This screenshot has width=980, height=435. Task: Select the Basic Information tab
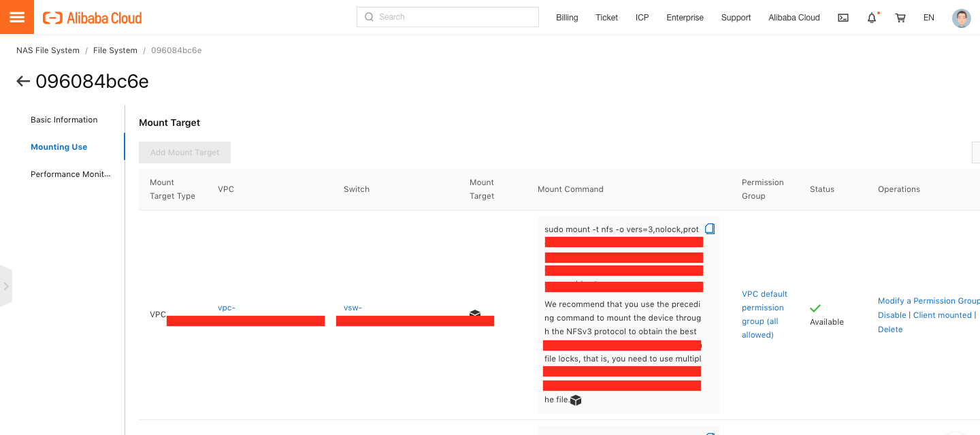[x=64, y=120]
